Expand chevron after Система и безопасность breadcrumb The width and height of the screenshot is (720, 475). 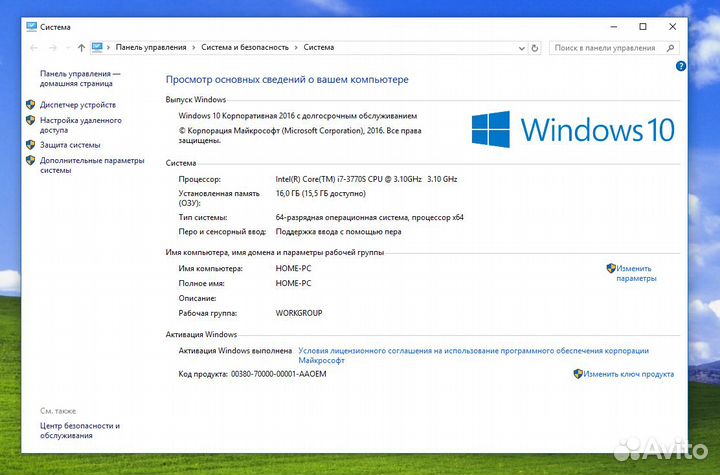(296, 48)
